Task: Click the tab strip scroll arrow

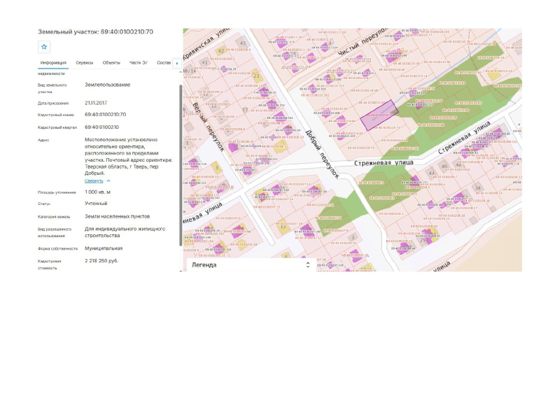Action: pyautogui.click(x=177, y=63)
